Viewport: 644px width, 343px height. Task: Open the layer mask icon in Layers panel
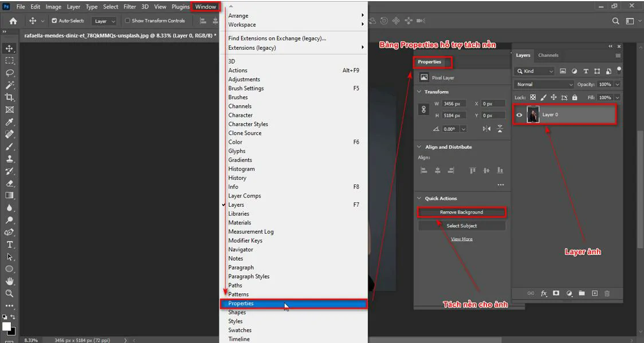pos(556,293)
